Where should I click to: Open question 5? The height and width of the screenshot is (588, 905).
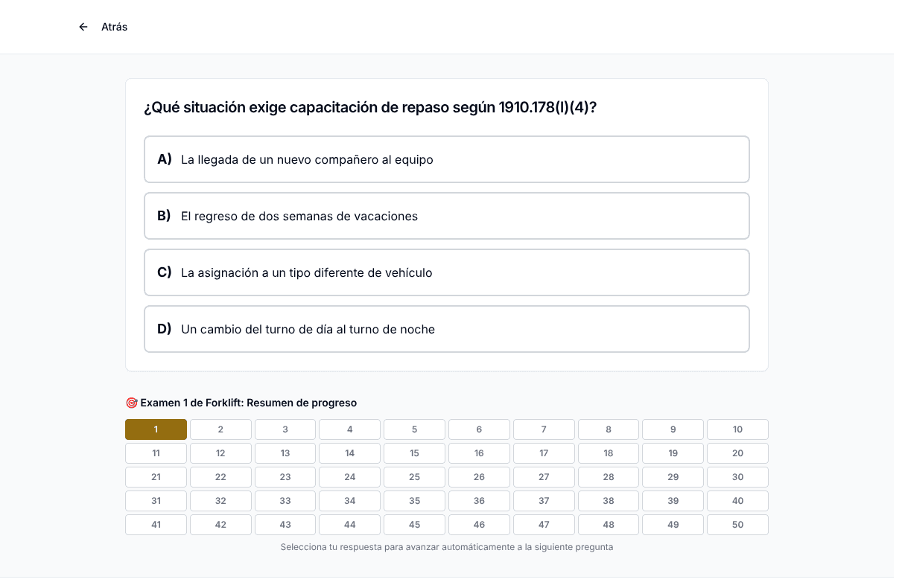coord(414,429)
